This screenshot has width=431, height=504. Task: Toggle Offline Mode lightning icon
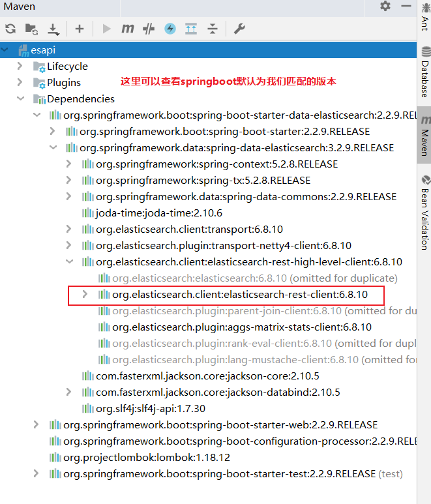(x=170, y=29)
